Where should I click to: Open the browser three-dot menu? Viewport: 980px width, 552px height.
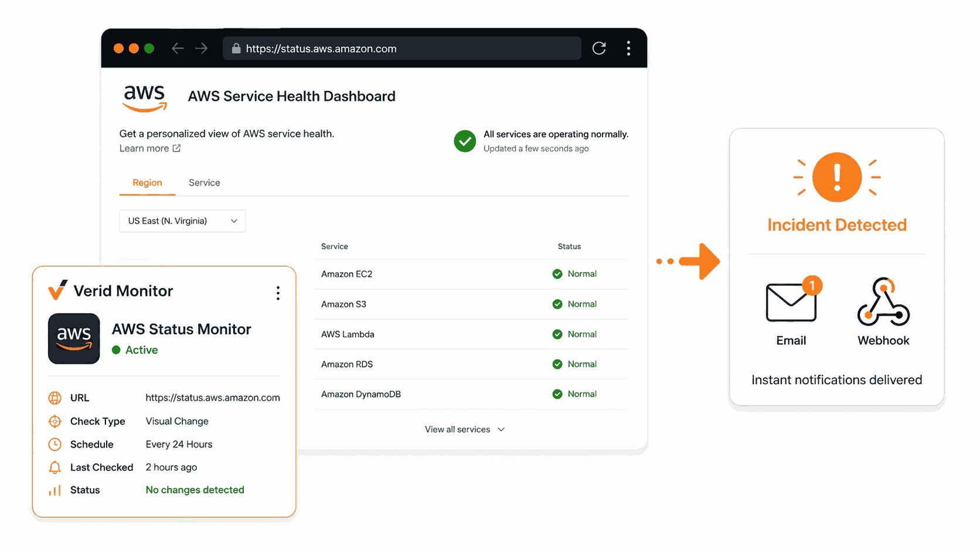[628, 48]
